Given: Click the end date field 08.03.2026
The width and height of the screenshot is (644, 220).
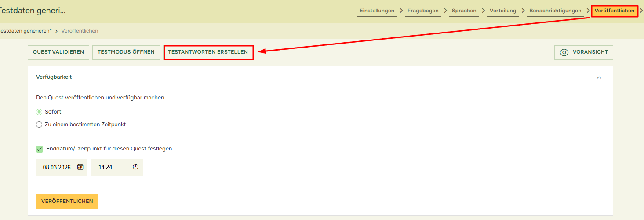Looking at the screenshot, I should (56, 167).
